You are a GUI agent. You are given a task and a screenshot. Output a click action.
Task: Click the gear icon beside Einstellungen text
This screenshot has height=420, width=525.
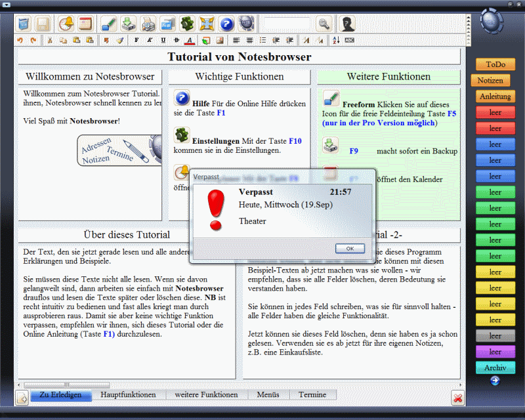[182, 135]
